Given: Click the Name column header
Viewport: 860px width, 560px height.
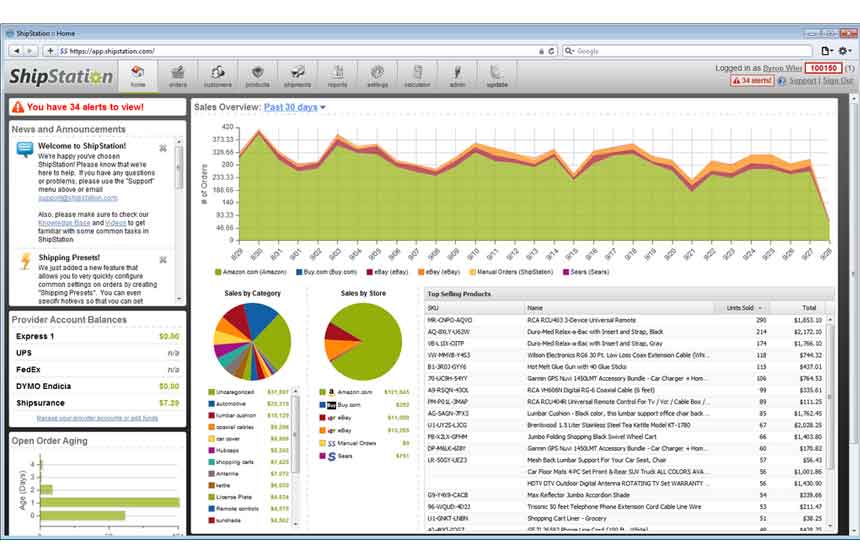Looking at the screenshot, I should coord(619,308).
